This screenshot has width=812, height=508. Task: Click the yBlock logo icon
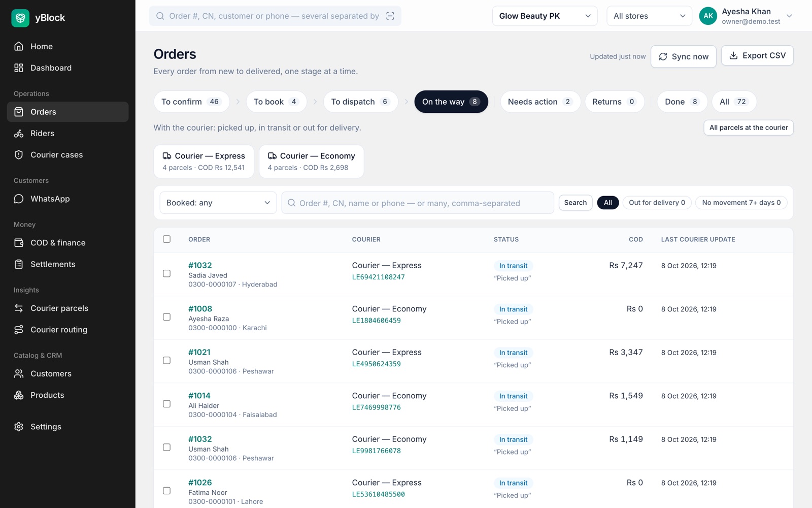(x=20, y=18)
